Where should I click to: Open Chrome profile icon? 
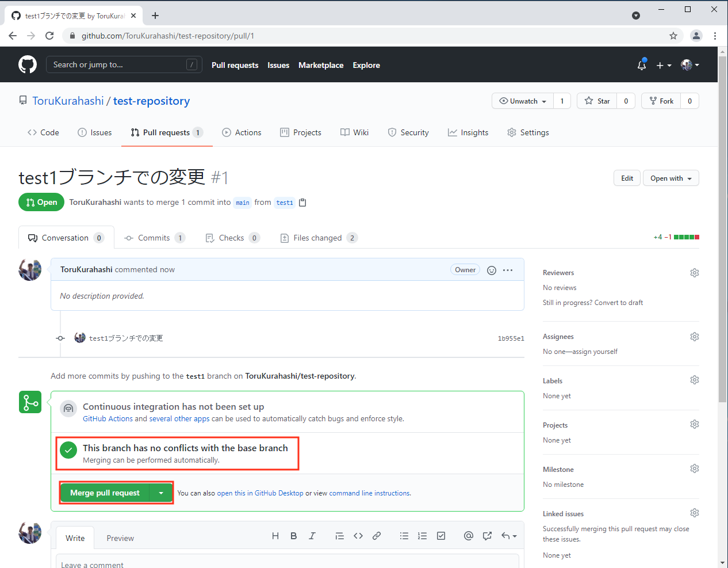click(696, 36)
